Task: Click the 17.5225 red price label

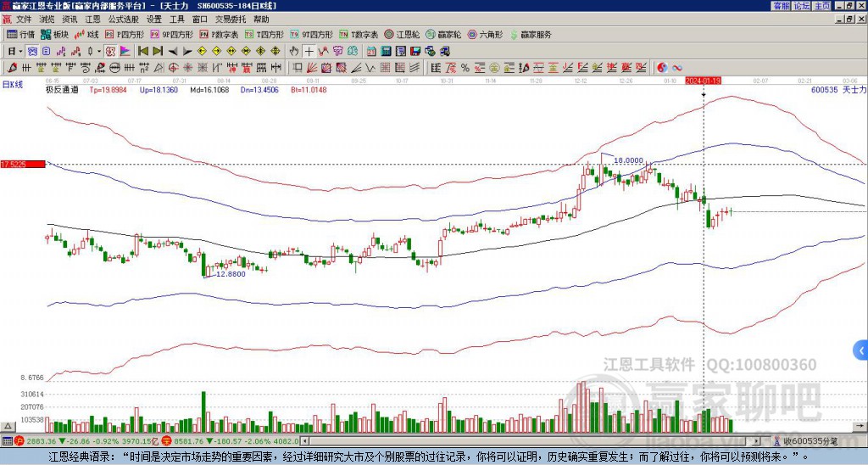Action: 23,164
